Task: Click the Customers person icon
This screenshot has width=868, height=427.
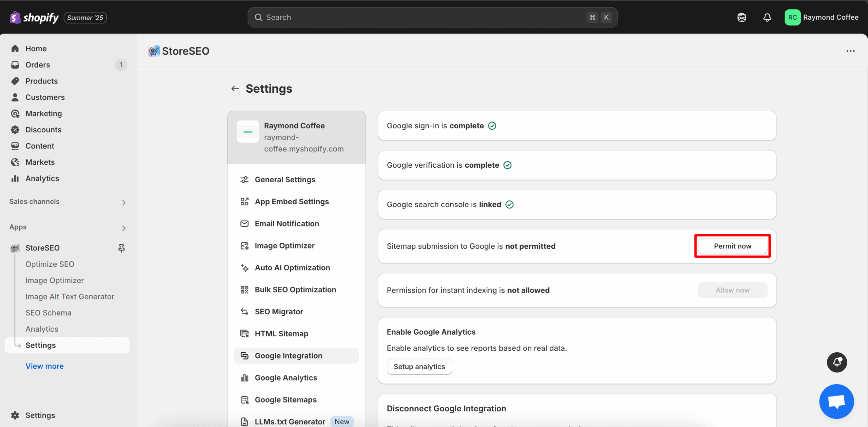Action: 15,97
